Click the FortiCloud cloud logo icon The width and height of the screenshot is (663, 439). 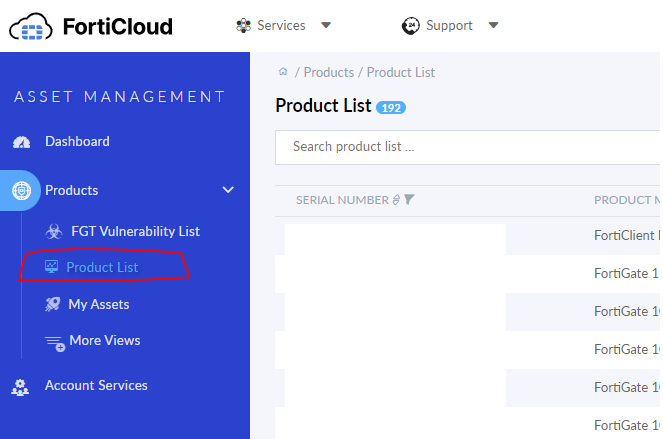31,27
